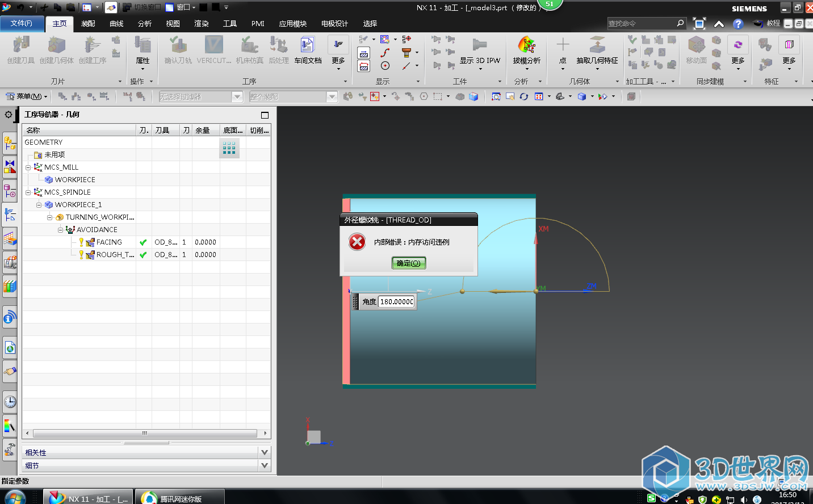This screenshot has height=504, width=813.
Task: Select the FACING operation row
Action: tap(146, 242)
